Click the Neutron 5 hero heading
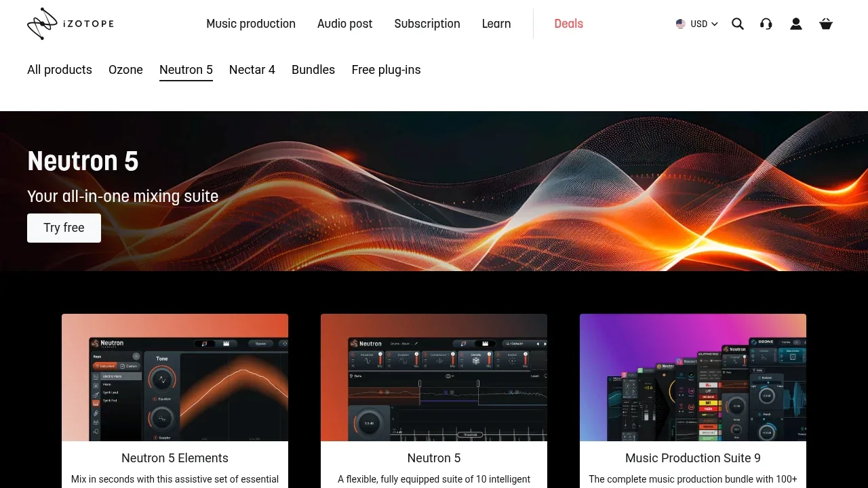 (x=83, y=161)
